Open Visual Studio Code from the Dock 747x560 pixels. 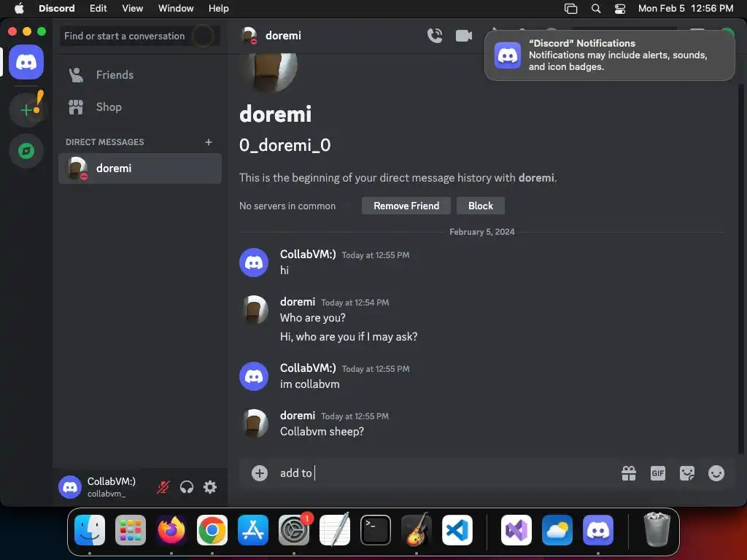coord(457,530)
